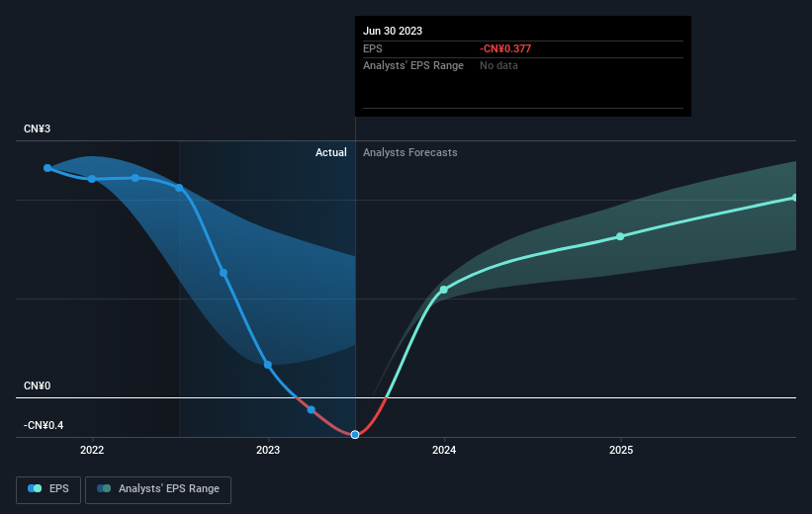812x514 pixels.
Task: Select the EPS data point at 2023 start
Action: coord(268,365)
